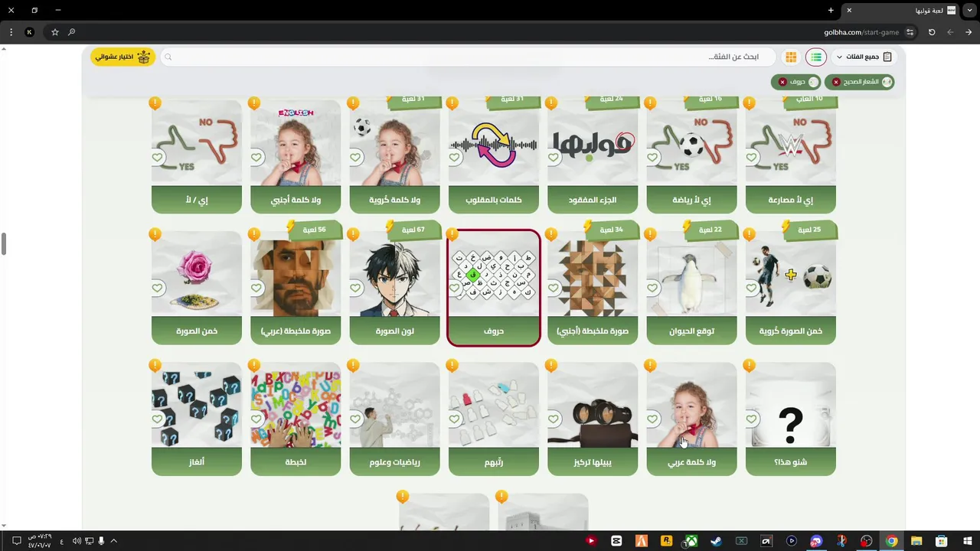Select the ألغاز puzzles category
Viewport: 980px width, 551px height.
point(197,419)
